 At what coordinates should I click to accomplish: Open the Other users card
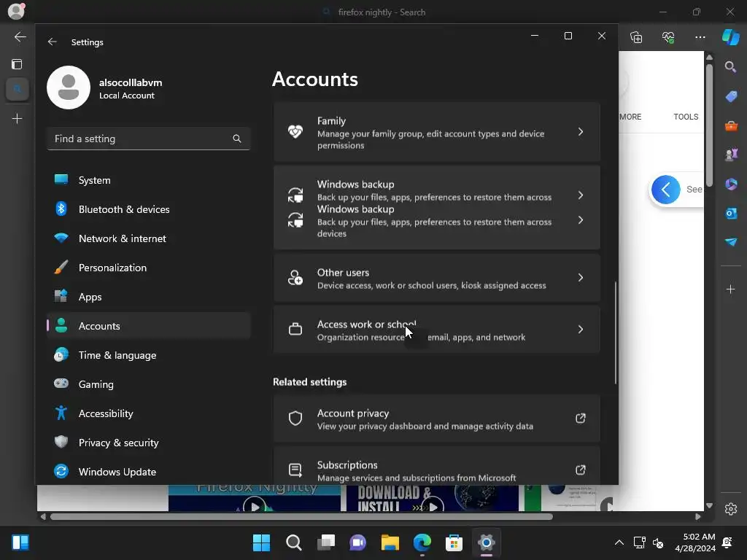(436, 278)
